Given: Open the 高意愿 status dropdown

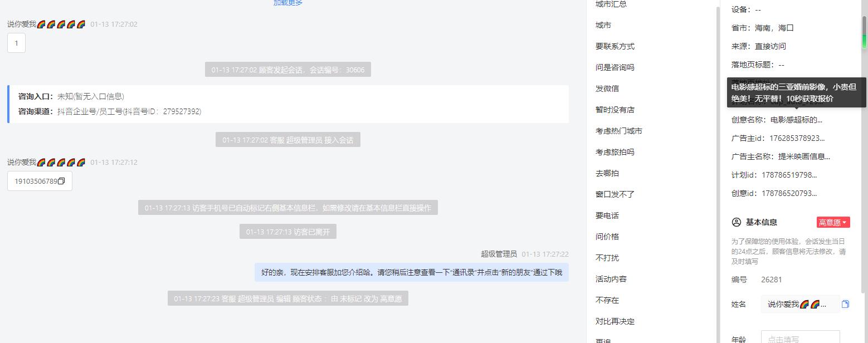Looking at the screenshot, I should pos(833,222).
